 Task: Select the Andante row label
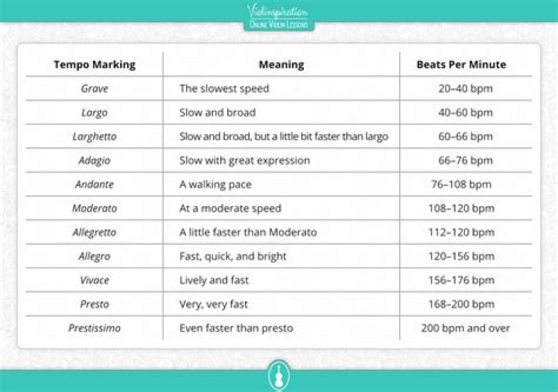pos(95,184)
